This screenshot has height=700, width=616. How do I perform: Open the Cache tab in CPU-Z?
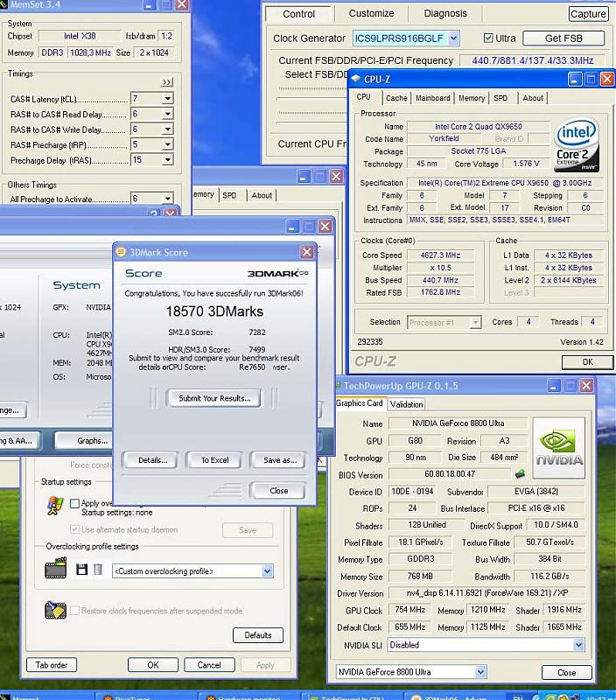pyautogui.click(x=396, y=98)
